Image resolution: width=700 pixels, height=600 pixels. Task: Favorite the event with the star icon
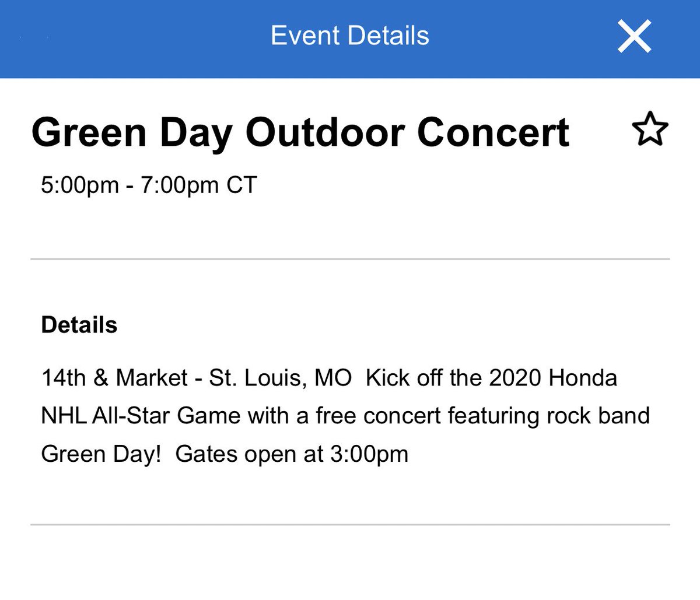pos(650,130)
